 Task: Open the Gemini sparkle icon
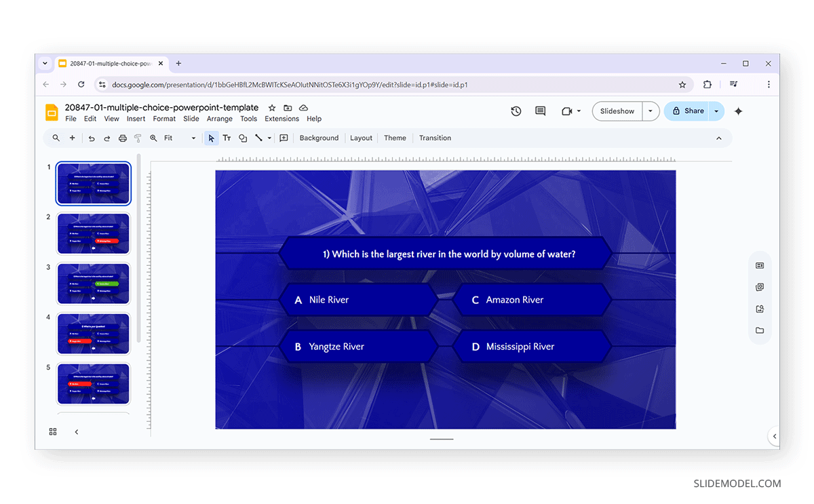coord(739,111)
